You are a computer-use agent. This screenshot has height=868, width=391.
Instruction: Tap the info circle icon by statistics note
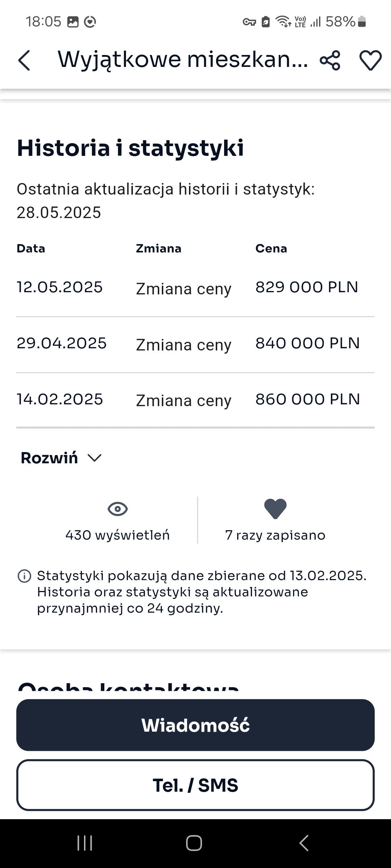tap(24, 576)
